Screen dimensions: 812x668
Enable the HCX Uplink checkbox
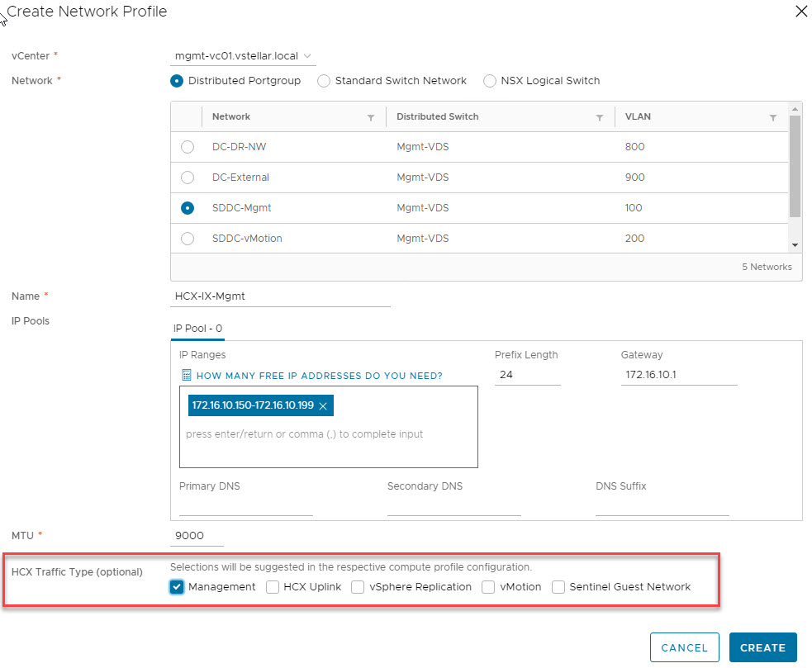(x=273, y=587)
